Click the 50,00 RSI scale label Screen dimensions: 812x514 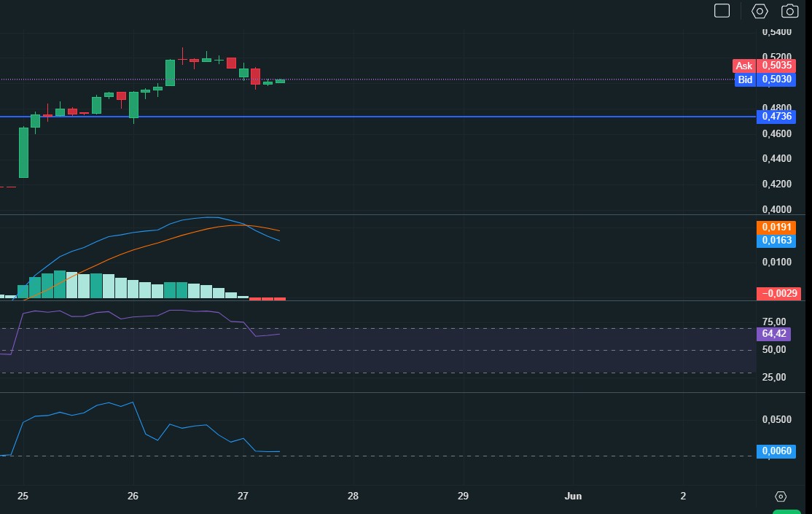[773, 350]
